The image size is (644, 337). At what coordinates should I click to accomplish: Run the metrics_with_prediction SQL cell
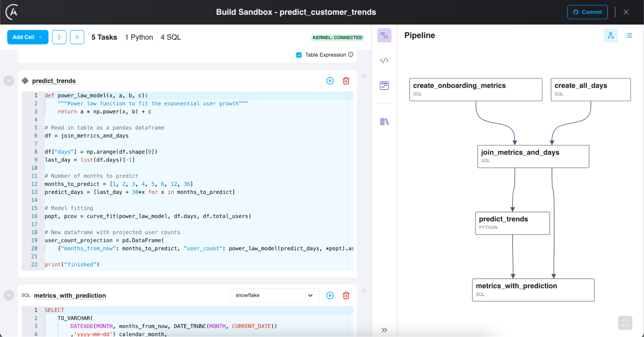pos(330,295)
